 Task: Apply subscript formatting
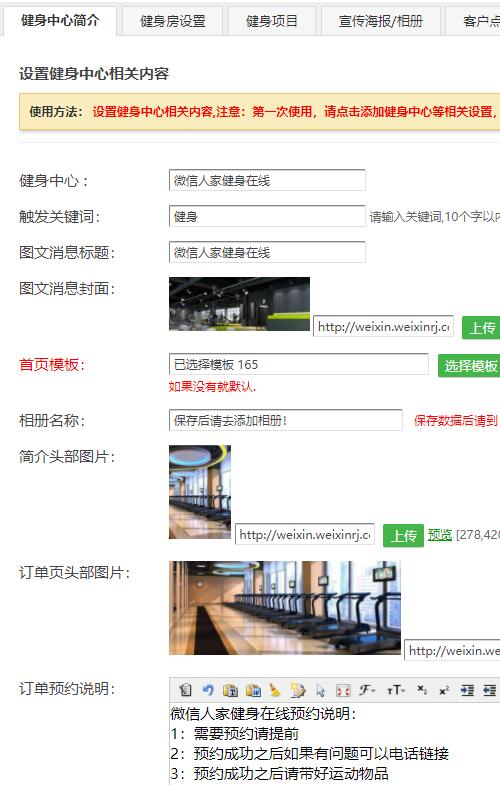(x=422, y=690)
